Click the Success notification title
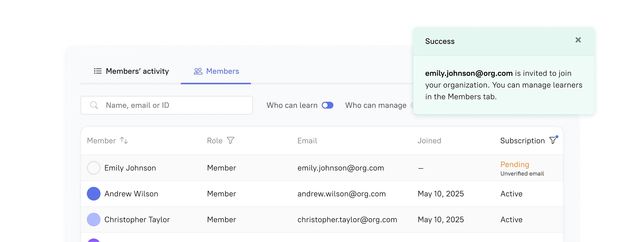The height and width of the screenshot is (242, 644). point(440,41)
